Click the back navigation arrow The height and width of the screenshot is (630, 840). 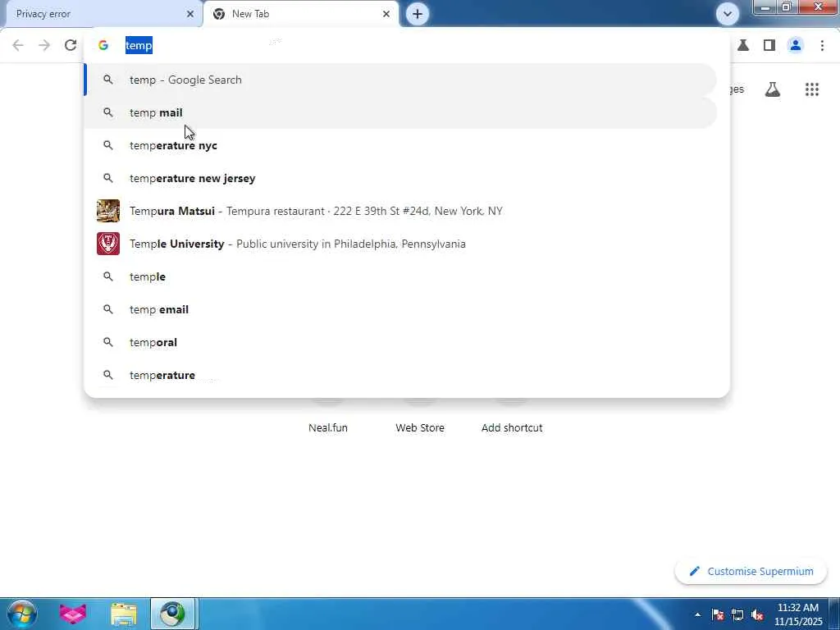tap(18, 46)
